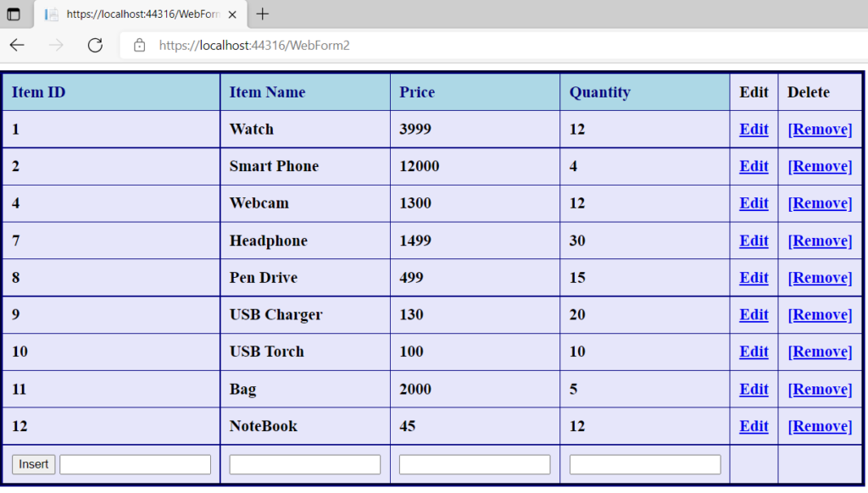Screen dimensions: 868x493
Task: Click Remove link for Smart Phone row
Action: point(820,166)
